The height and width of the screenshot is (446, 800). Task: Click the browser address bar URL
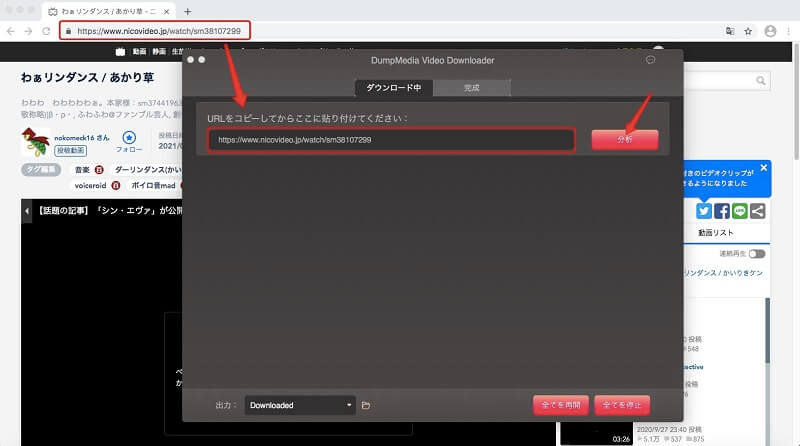[x=159, y=31]
